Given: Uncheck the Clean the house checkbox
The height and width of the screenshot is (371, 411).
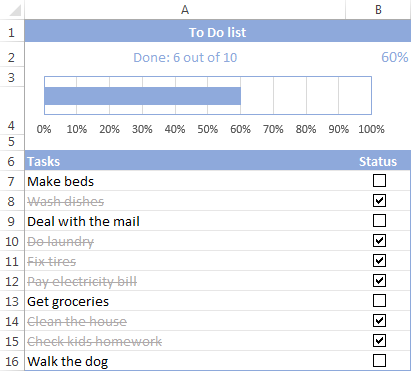Looking at the screenshot, I should (379, 321).
